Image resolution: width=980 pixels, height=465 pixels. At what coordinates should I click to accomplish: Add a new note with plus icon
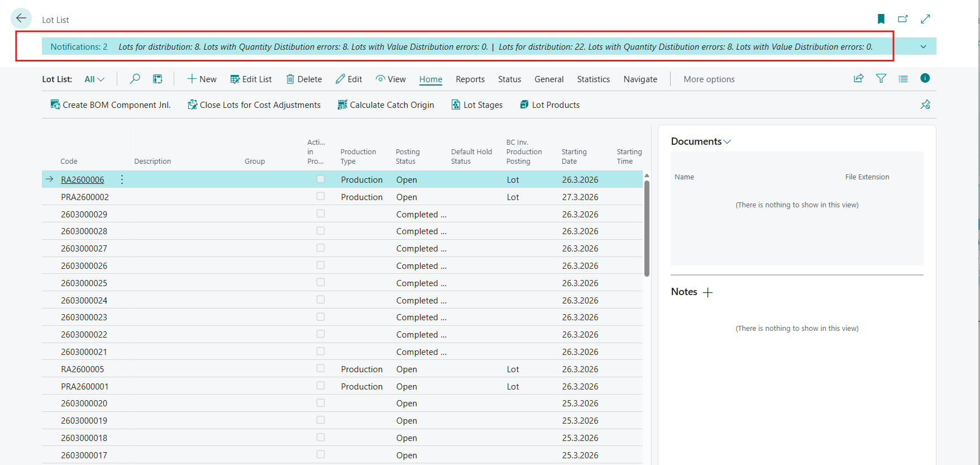coord(707,292)
